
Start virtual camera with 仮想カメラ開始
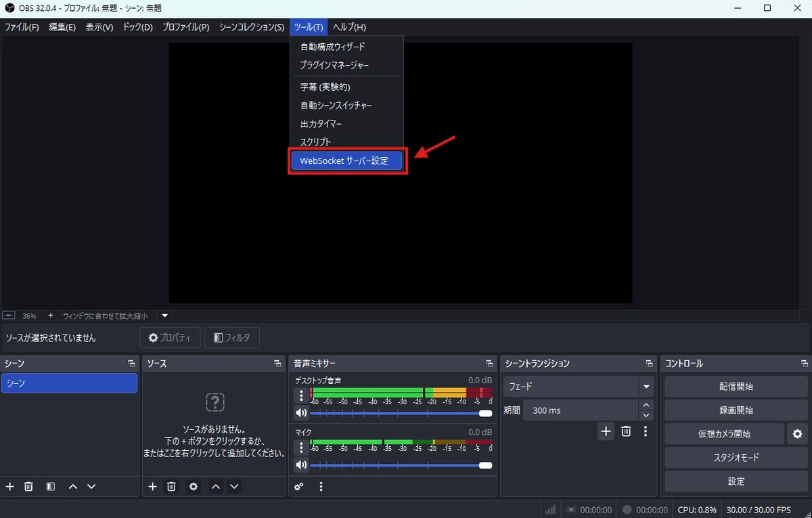click(x=724, y=434)
